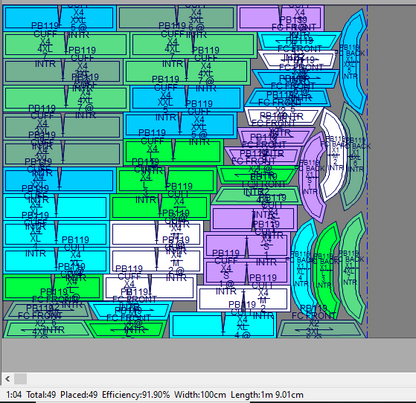The image size is (416, 403).
Task: Click the horizontal scrollbar thumb
Action: [x=21, y=379]
